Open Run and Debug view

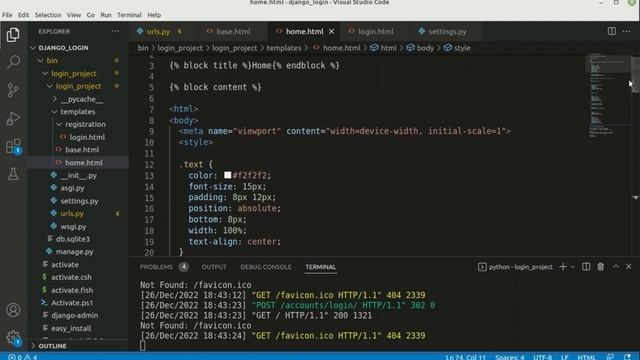click(x=13, y=118)
